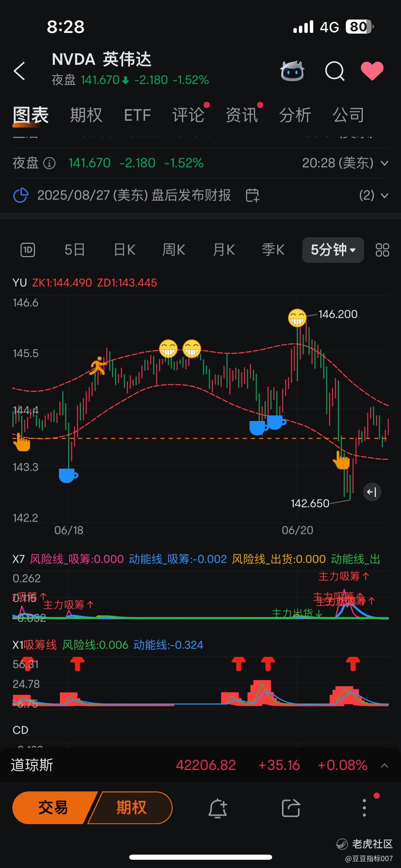Tap the earnings pie-chart icon
401x868 pixels.
(21, 195)
